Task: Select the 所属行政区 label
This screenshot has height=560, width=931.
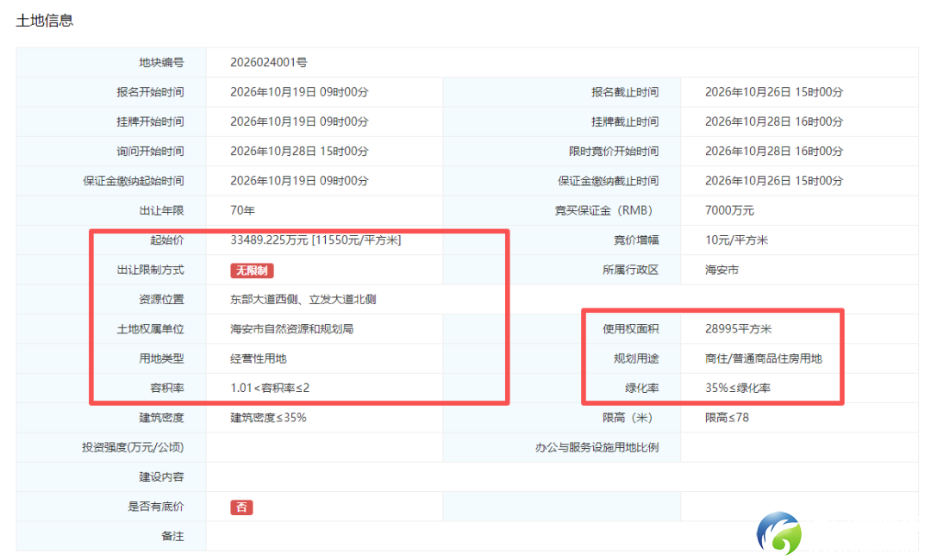Action: click(x=630, y=270)
